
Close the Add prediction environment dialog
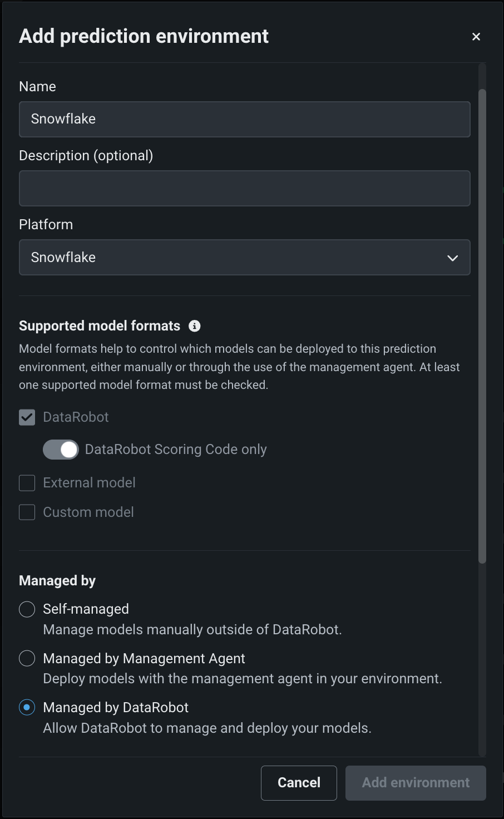[x=476, y=37]
